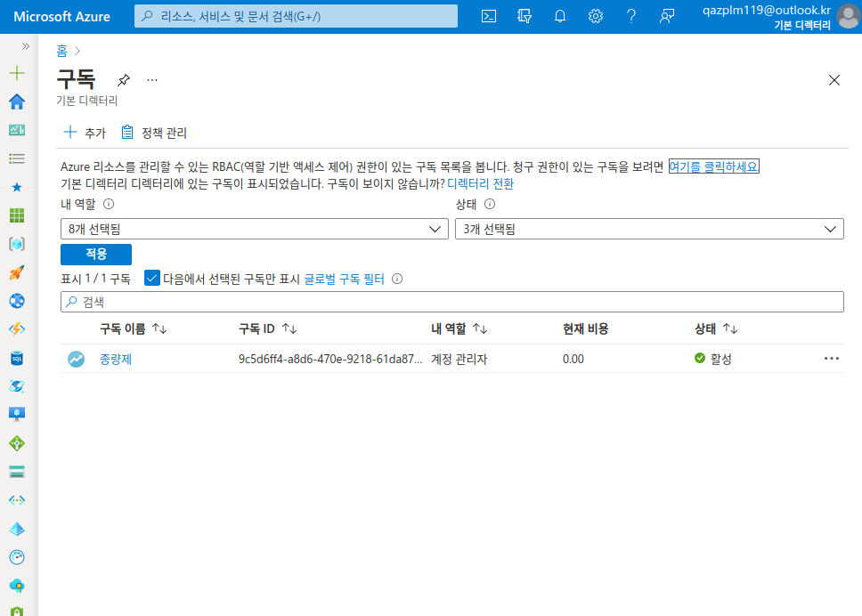Viewport: 862px width, 616px height.
Task: Close the 구독 blade
Action: (x=834, y=80)
